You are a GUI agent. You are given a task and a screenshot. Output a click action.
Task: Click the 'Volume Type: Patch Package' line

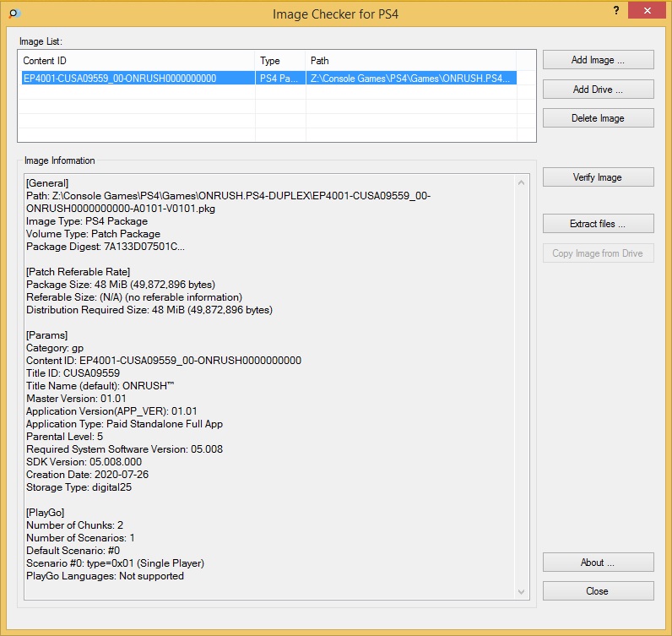tap(93, 234)
